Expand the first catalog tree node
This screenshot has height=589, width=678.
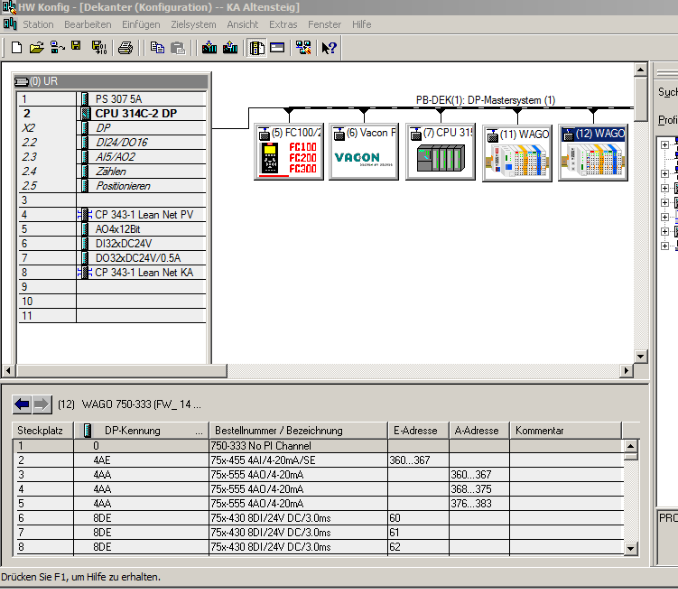[x=665, y=144]
